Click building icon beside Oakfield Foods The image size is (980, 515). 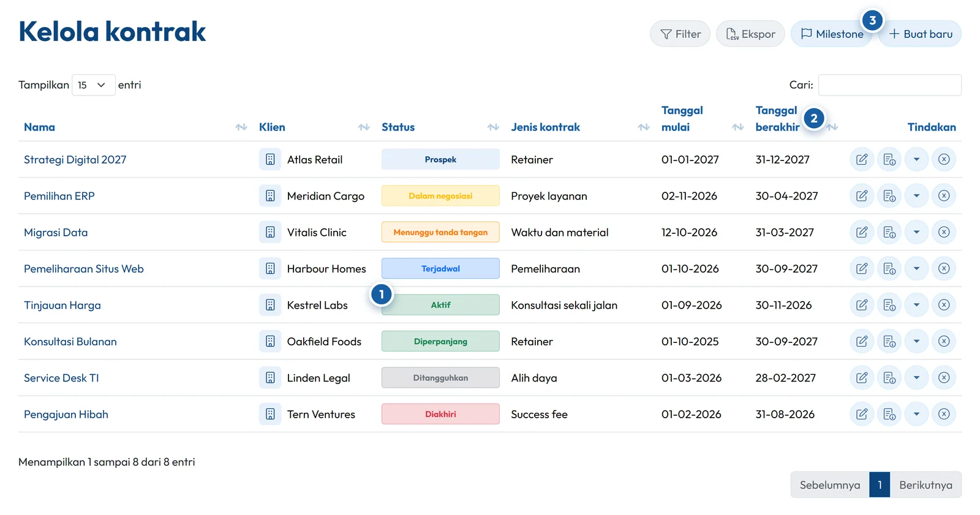(270, 341)
